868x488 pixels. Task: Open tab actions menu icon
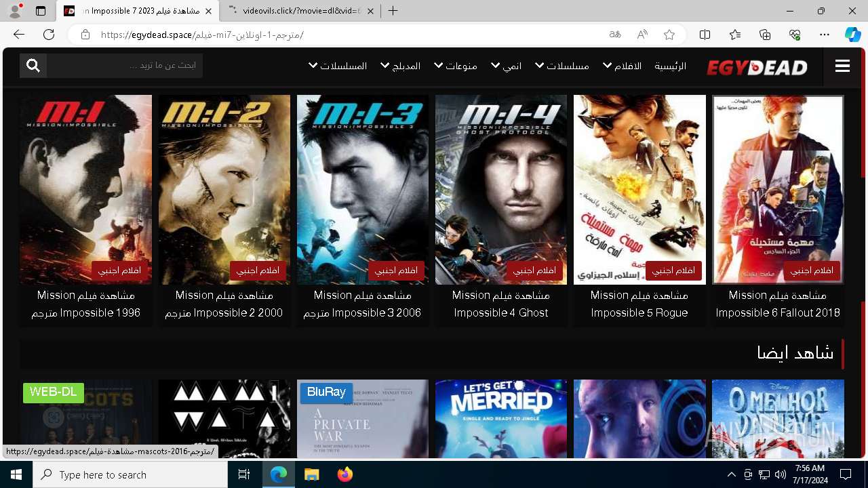point(41,11)
